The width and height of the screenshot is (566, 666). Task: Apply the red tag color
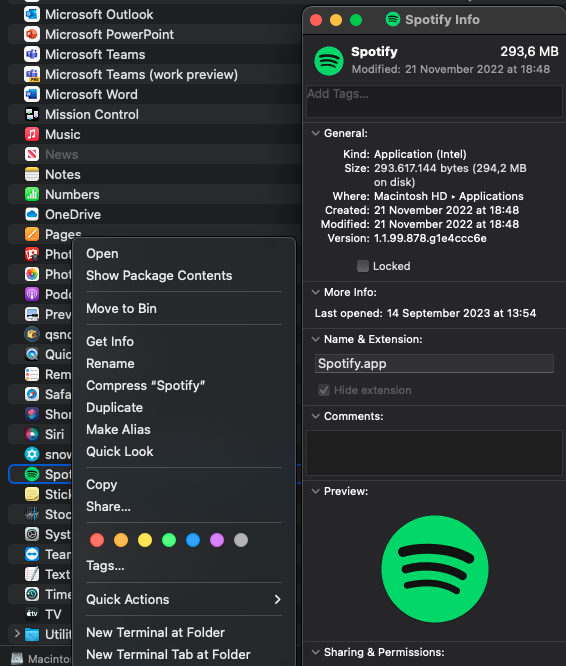pos(97,540)
